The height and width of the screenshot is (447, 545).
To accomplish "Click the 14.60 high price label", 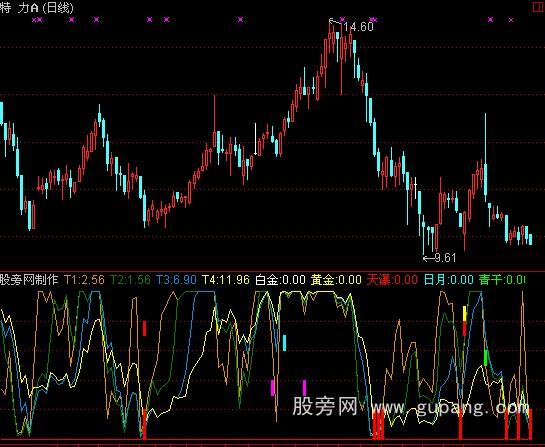I will [358, 27].
